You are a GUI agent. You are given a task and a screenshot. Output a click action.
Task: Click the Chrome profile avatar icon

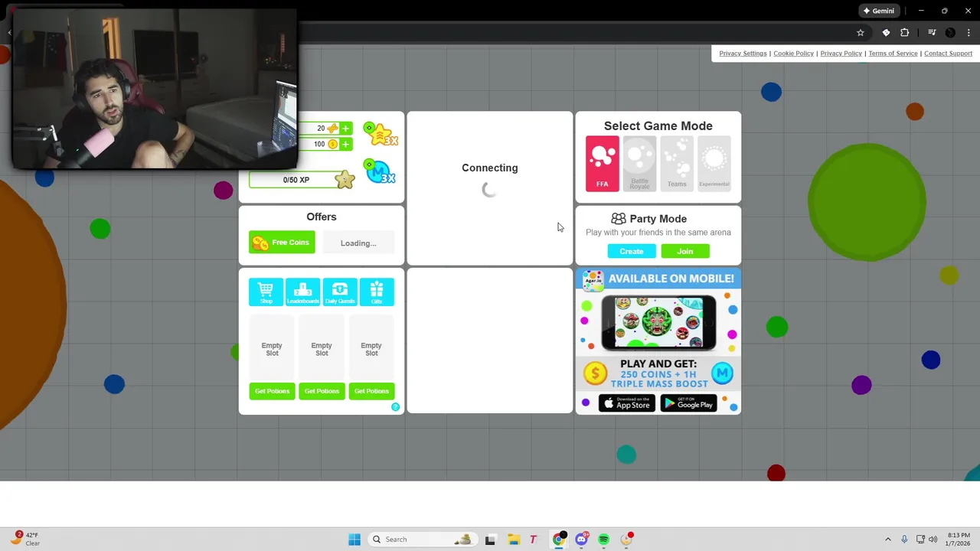click(950, 33)
